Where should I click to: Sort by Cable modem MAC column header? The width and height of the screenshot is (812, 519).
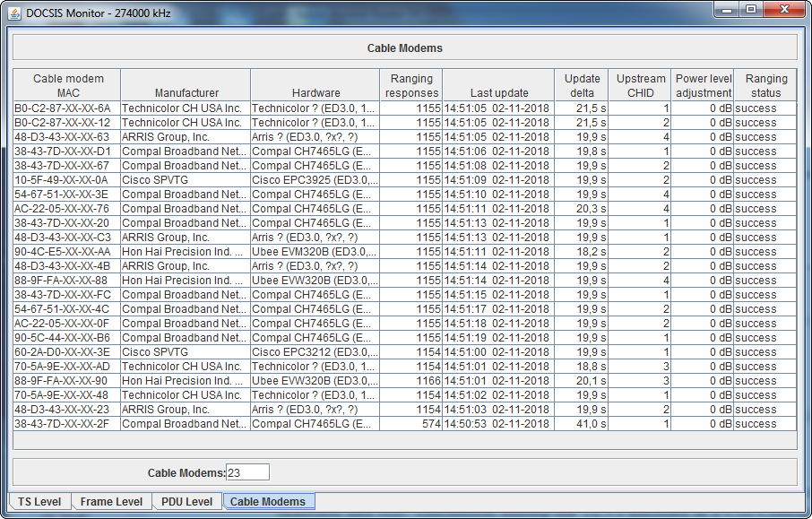pyautogui.click(x=67, y=85)
